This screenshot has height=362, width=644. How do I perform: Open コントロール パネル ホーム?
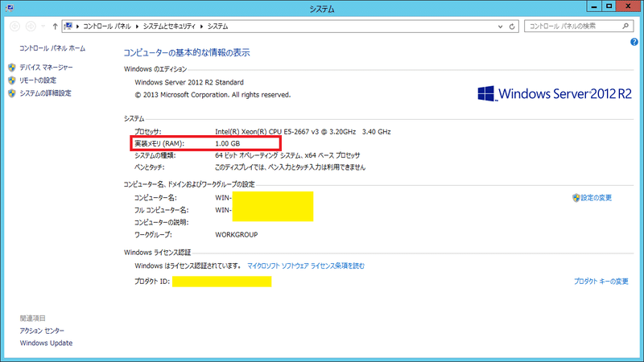[x=52, y=48]
